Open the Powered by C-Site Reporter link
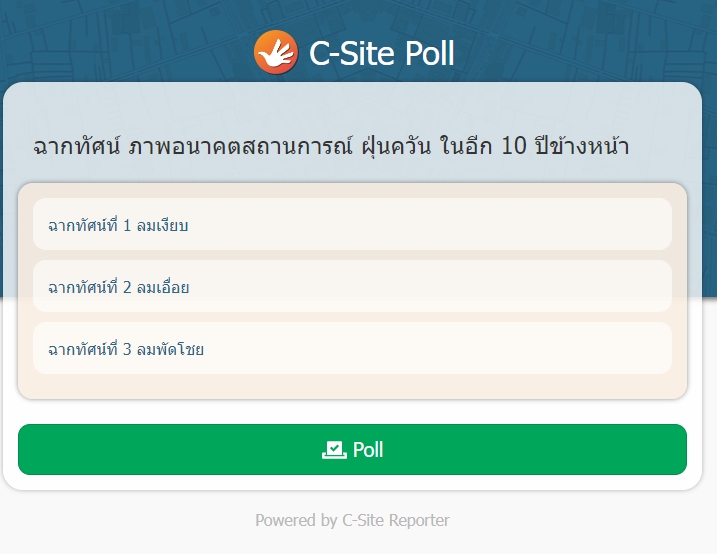 (352, 520)
